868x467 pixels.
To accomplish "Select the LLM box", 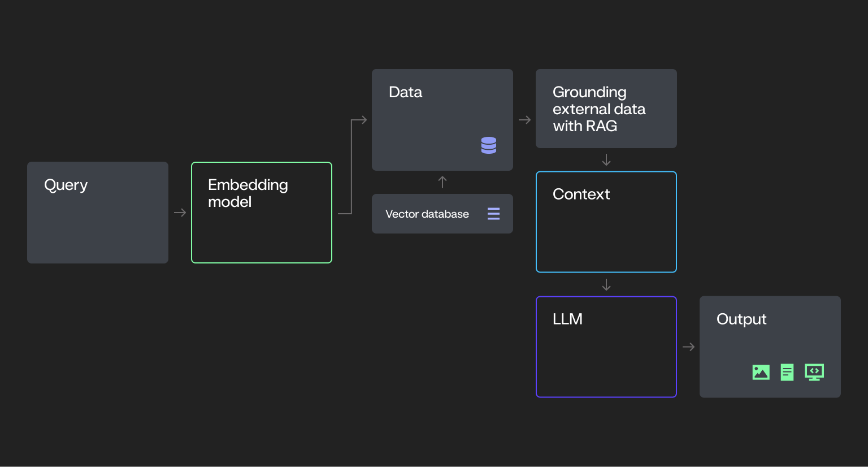I will pyautogui.click(x=606, y=347).
